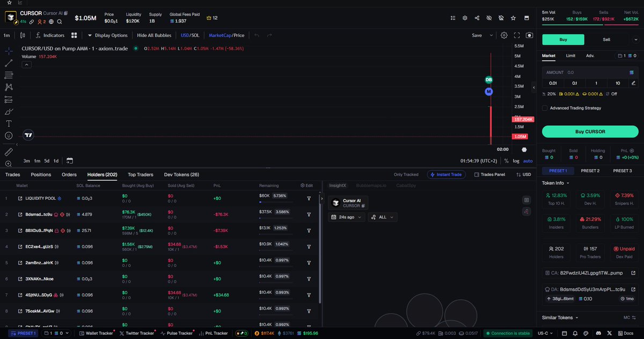Open the Dev Tokens (26) tab
The height and width of the screenshot is (339, 644).
coord(181,175)
